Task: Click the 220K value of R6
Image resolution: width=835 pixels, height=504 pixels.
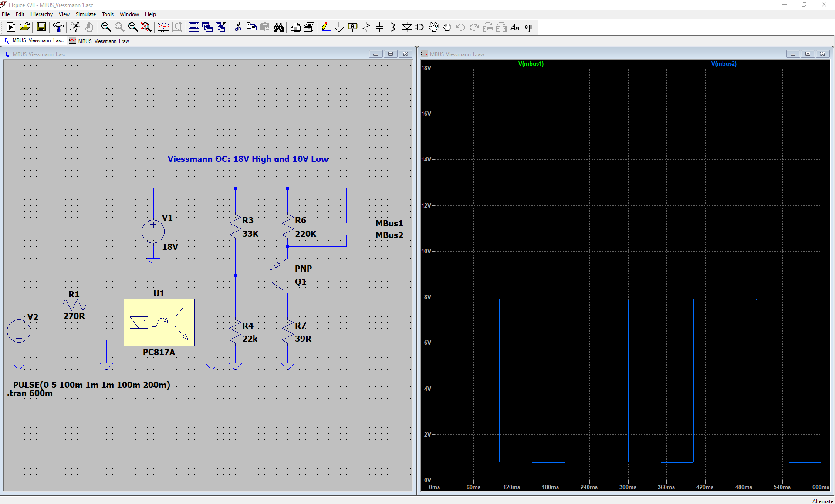Action: click(x=306, y=234)
